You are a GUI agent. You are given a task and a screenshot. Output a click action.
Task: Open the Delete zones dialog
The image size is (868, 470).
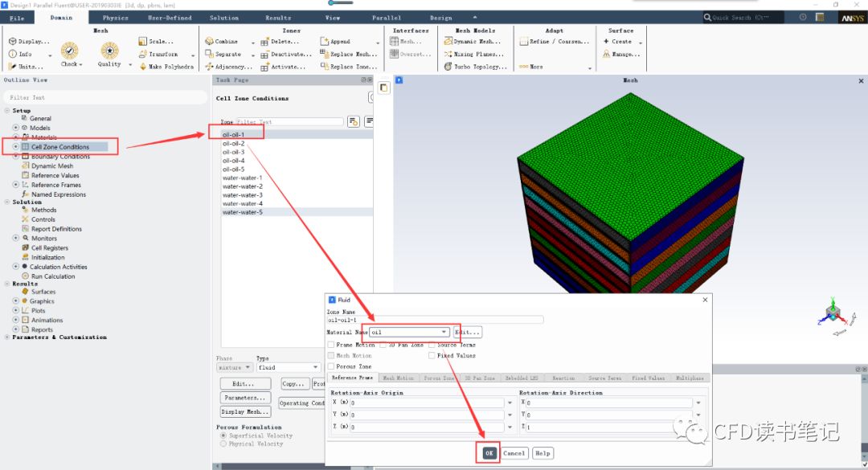(280, 42)
